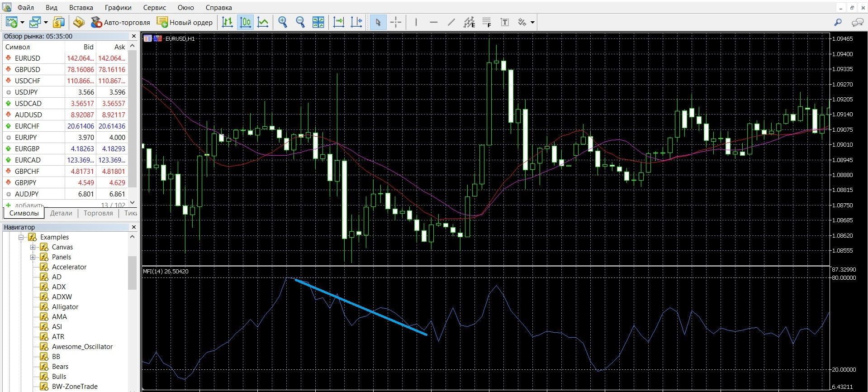The height and width of the screenshot is (392, 868).
Task: Click the Ask column header
Action: 112,47
